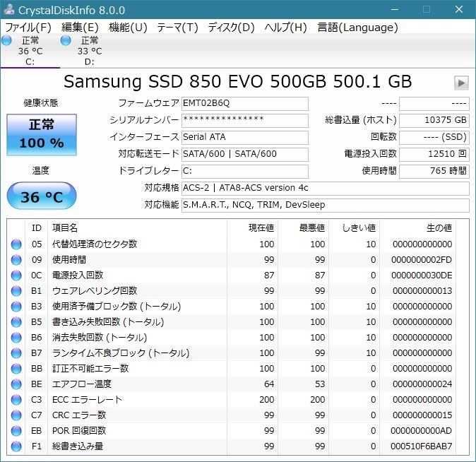This screenshot has width=476, height=462.
Task: Click the Serial ATA interface field
Action: pos(245,137)
